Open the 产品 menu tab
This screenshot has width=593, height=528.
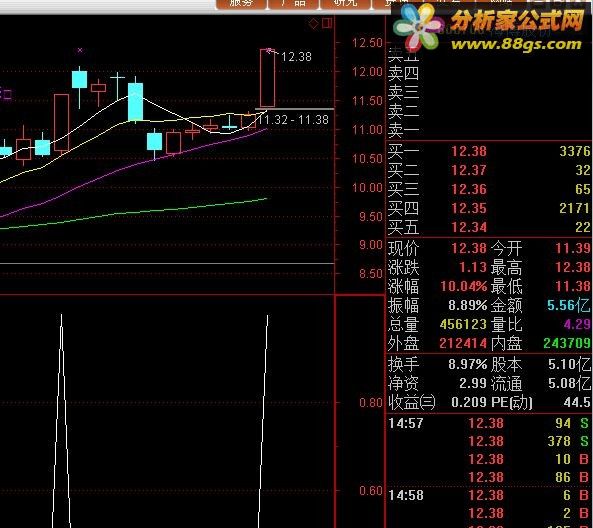click(293, 4)
